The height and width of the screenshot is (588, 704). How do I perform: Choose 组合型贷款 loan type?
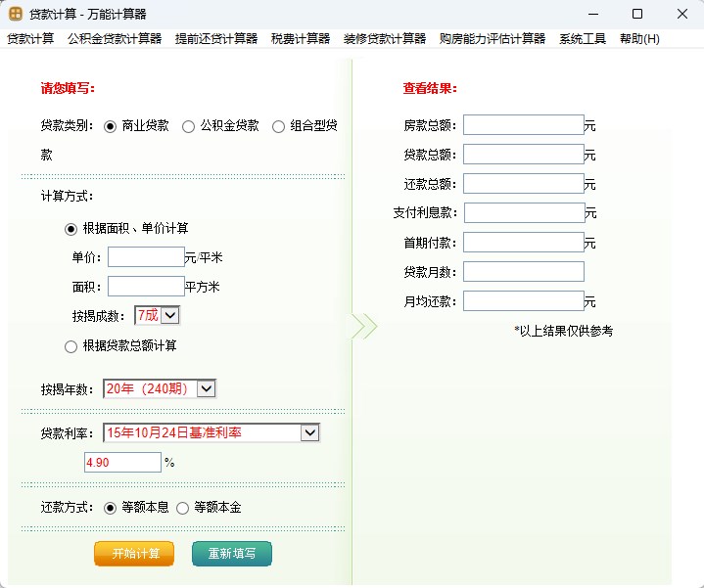click(x=278, y=126)
